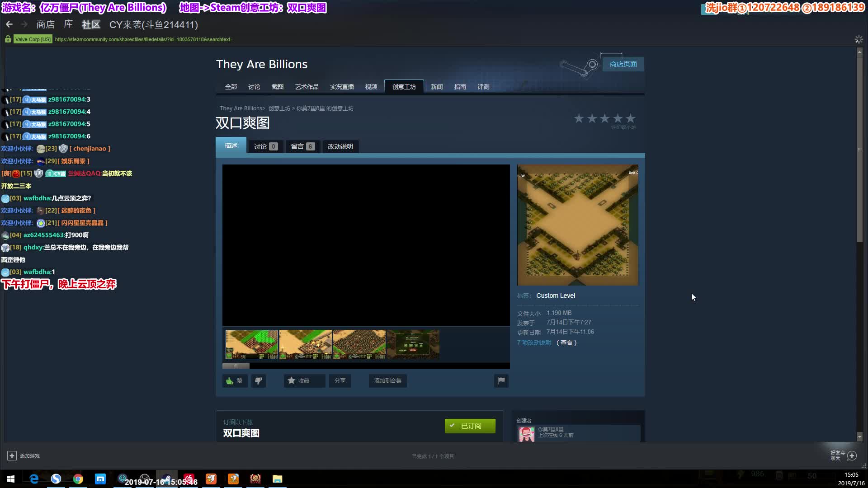
Task: Click the Custom Level tag link
Action: coord(556,296)
